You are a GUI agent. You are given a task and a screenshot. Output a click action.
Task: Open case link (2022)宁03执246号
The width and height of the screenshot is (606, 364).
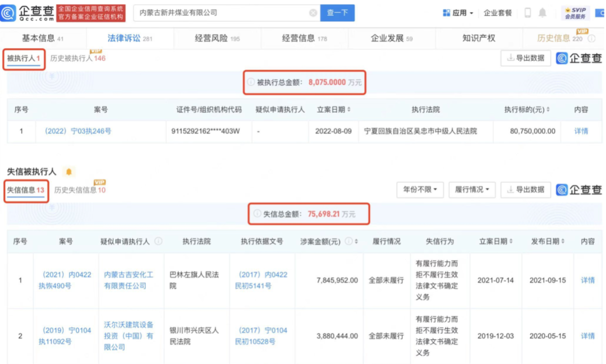[77, 131]
